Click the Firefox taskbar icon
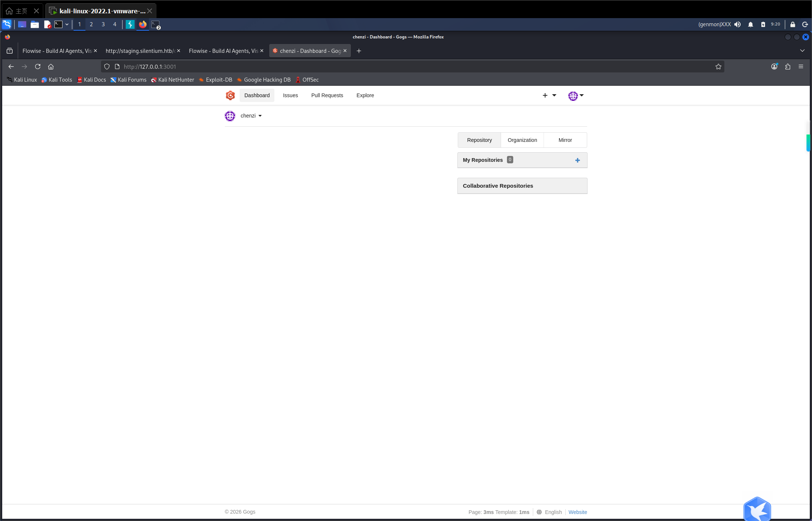Image resolution: width=812 pixels, height=521 pixels. (x=143, y=24)
